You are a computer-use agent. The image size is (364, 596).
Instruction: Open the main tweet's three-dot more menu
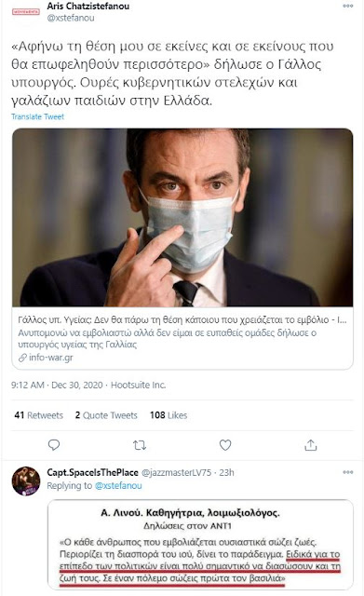click(x=347, y=7)
